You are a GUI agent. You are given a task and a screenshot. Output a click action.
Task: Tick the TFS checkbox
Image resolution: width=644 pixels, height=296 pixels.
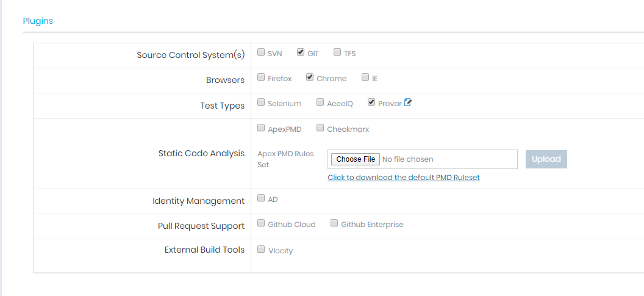337,52
